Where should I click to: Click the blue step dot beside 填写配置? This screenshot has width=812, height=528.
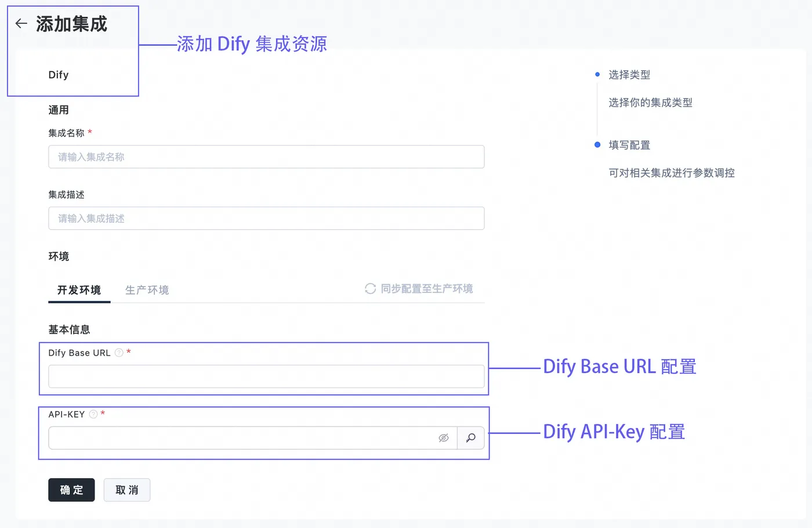click(597, 145)
